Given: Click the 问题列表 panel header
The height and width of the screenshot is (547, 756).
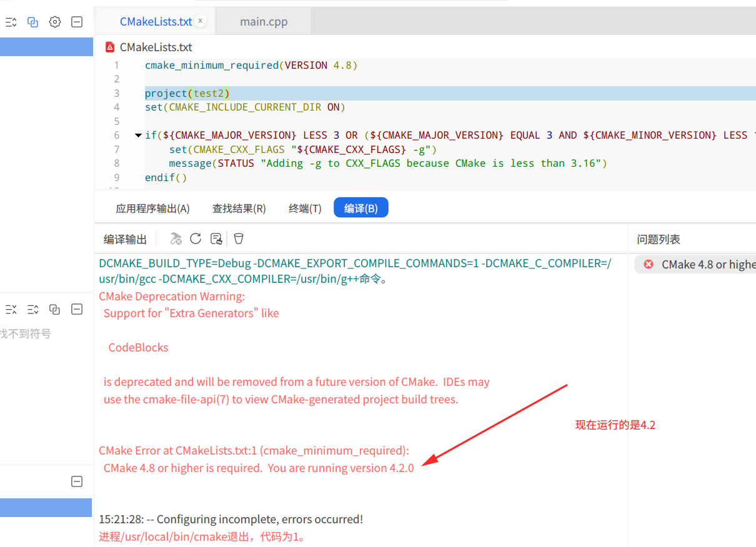Looking at the screenshot, I should (x=659, y=239).
